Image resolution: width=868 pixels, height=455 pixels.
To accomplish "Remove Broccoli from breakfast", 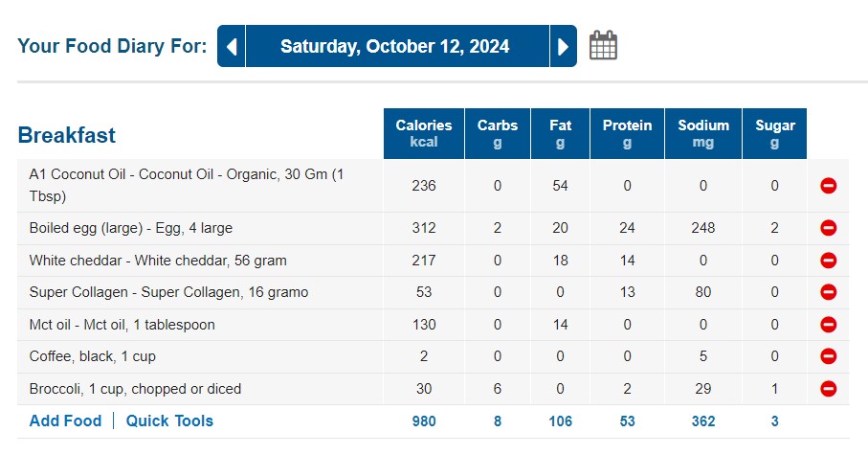I will [829, 389].
